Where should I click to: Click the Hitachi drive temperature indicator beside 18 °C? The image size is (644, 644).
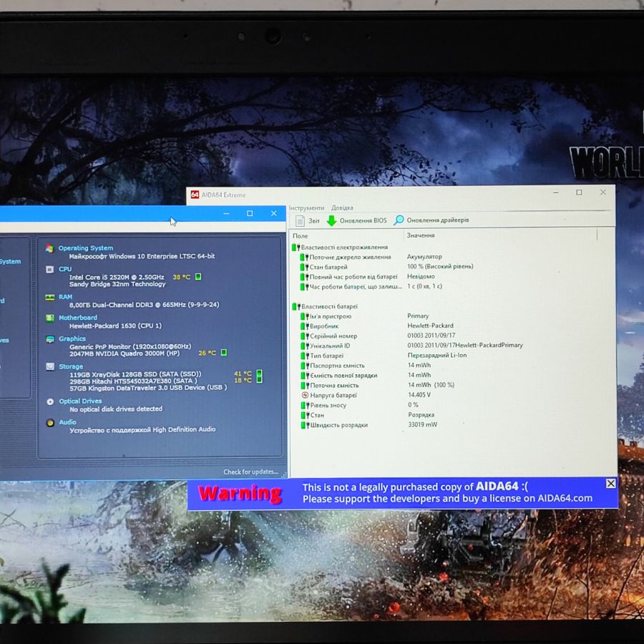[259, 380]
